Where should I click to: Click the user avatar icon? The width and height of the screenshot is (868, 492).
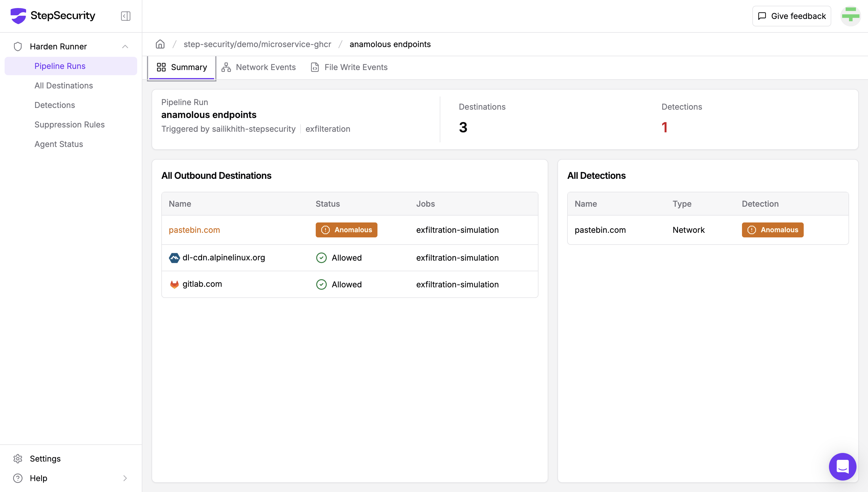[x=850, y=16]
